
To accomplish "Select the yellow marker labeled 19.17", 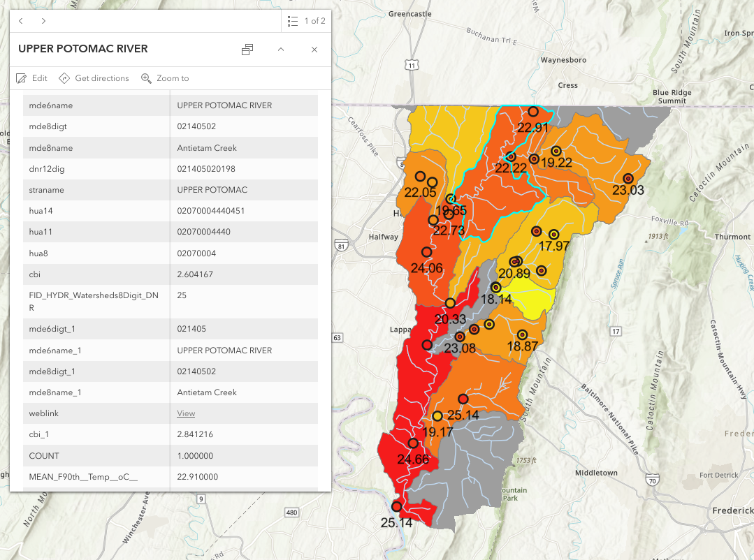I will 437,416.
